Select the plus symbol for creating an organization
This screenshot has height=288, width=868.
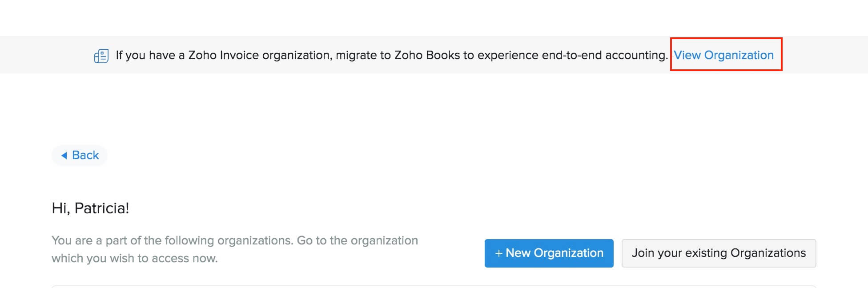pos(499,253)
